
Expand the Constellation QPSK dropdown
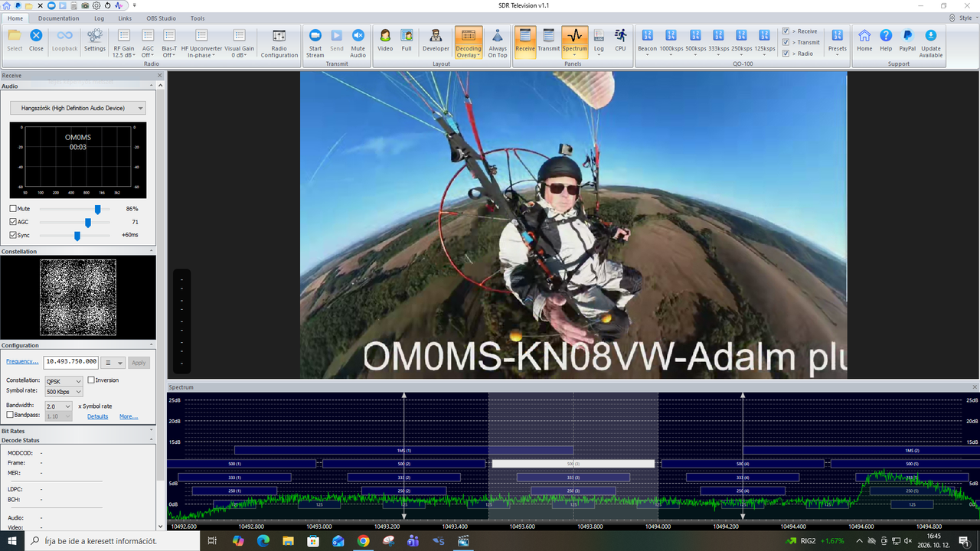tap(64, 381)
